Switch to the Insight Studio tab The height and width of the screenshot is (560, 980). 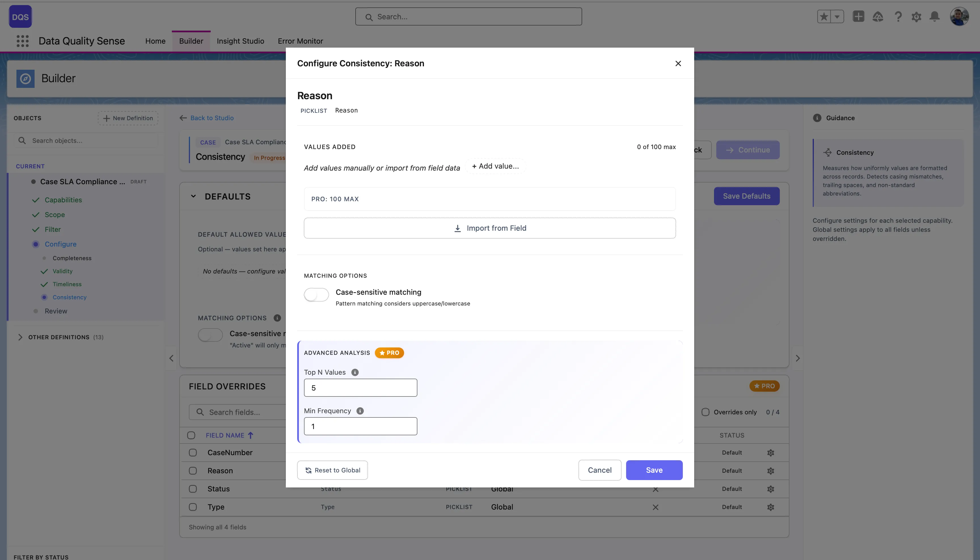click(x=240, y=41)
